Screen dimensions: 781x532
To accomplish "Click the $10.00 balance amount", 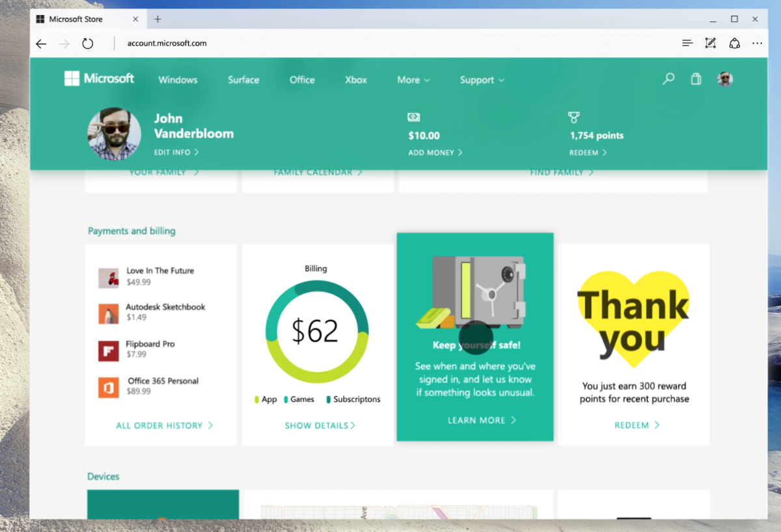I will tap(424, 136).
